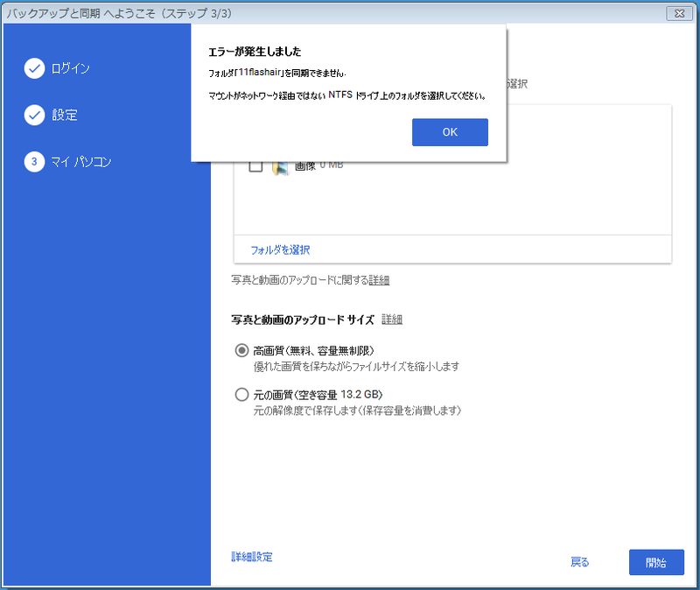This screenshot has height=590, width=700.
Task: Select 高画質 (無料、容量無制限) radio button
Action: coord(241,350)
